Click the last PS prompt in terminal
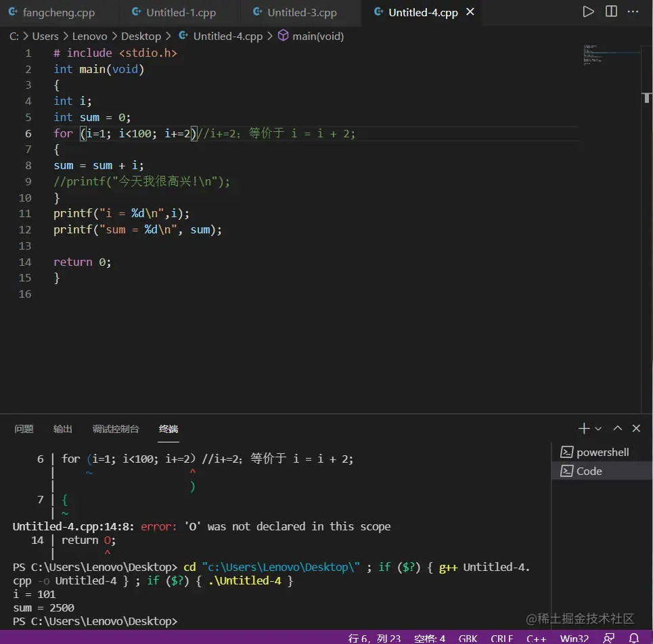The width and height of the screenshot is (653, 644). (95, 621)
